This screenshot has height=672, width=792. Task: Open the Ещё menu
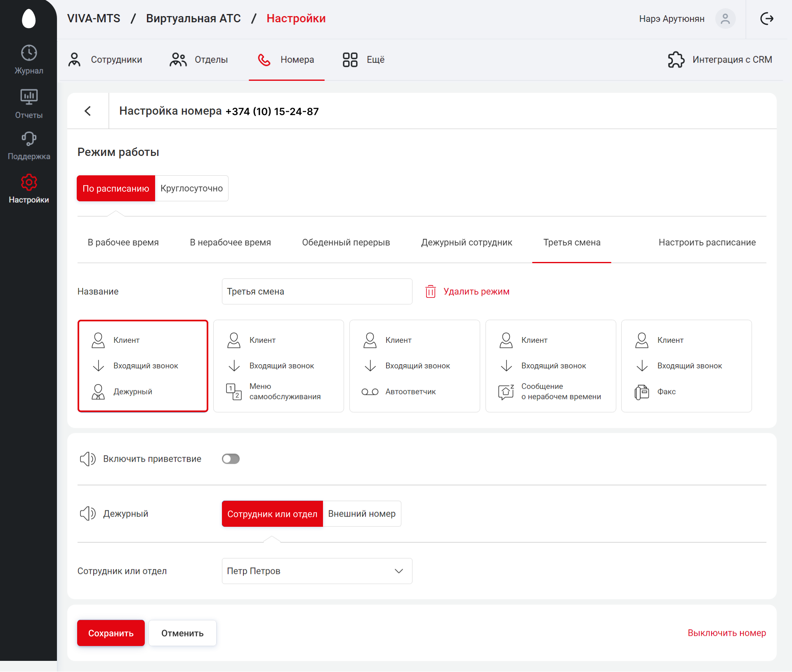pos(363,59)
